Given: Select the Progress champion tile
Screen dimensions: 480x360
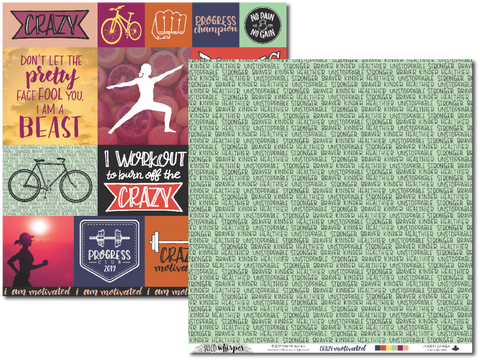Looking at the screenshot, I should click(x=216, y=25).
